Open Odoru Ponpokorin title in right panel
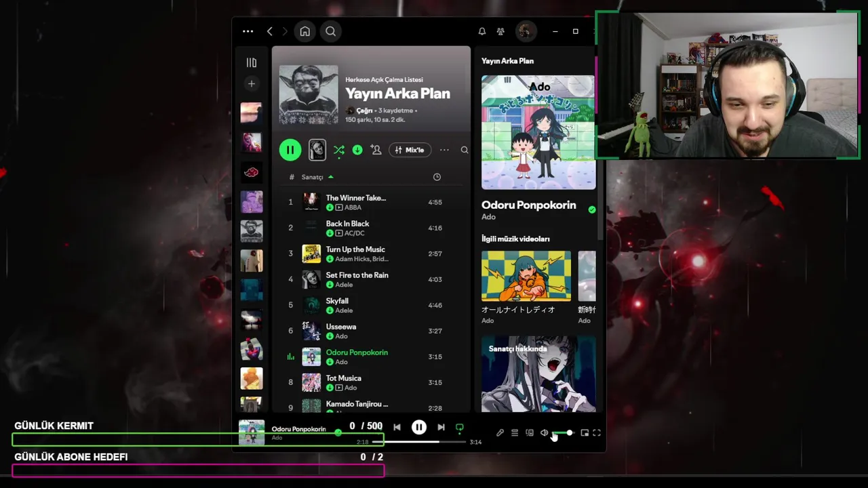Image resolution: width=868 pixels, height=488 pixels. tap(529, 205)
